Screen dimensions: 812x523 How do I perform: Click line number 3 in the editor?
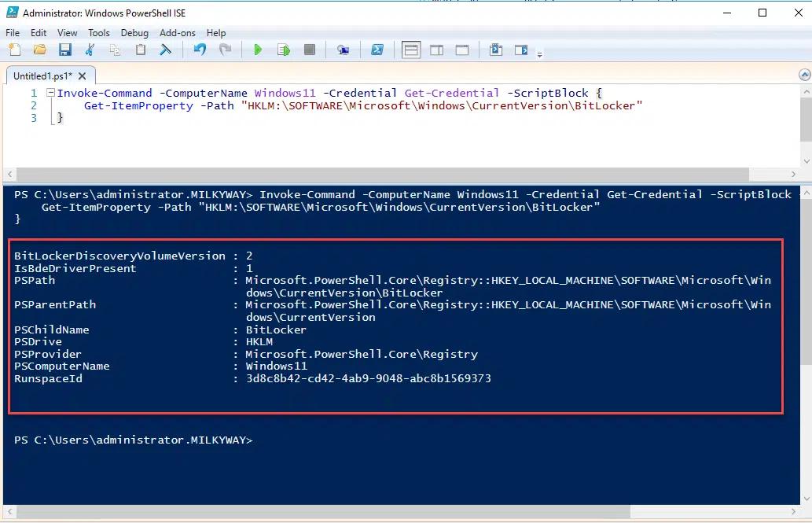pos(34,118)
